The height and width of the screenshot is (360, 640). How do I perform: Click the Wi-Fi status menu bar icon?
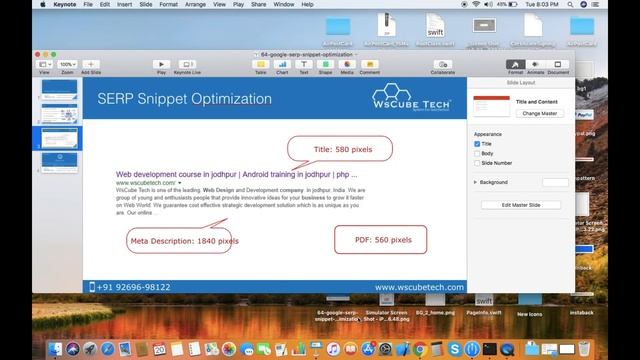[476, 4]
